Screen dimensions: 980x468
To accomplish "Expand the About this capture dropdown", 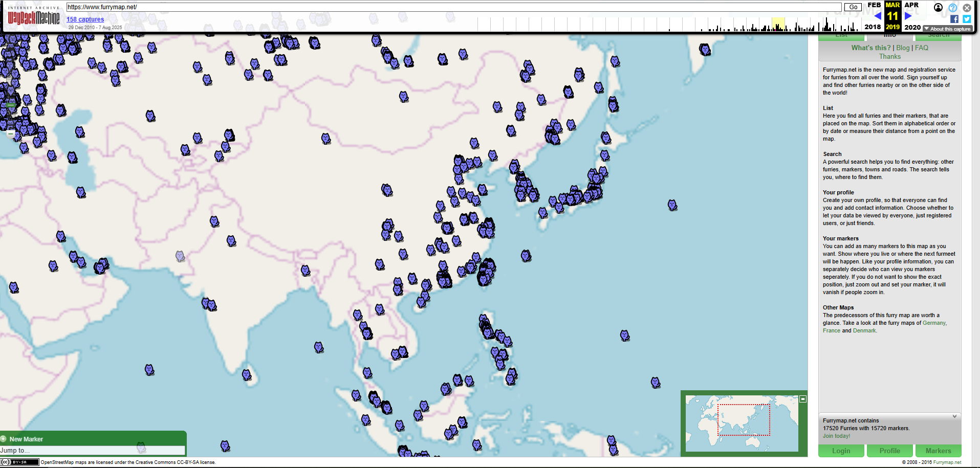I will pyautogui.click(x=948, y=29).
